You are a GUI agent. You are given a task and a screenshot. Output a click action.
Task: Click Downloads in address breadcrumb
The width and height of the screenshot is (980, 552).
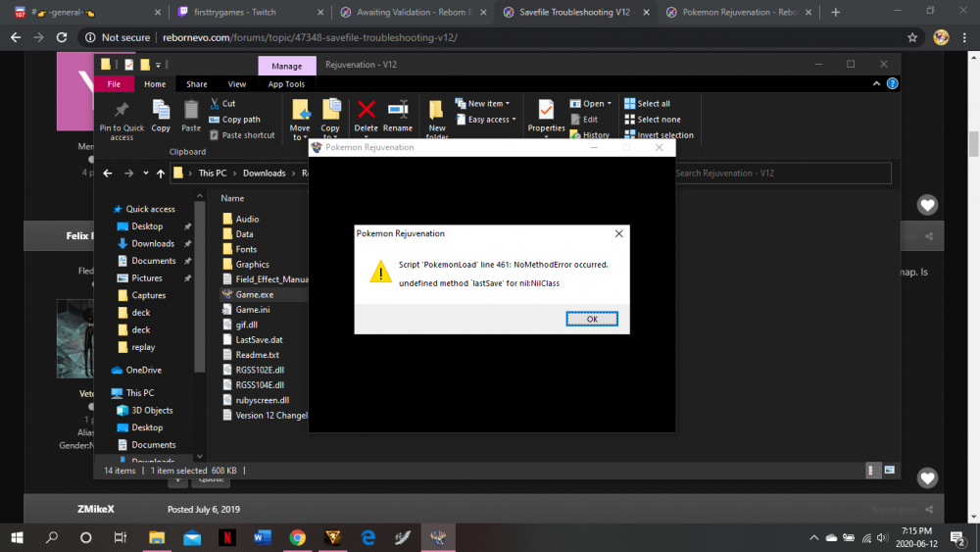coord(264,174)
